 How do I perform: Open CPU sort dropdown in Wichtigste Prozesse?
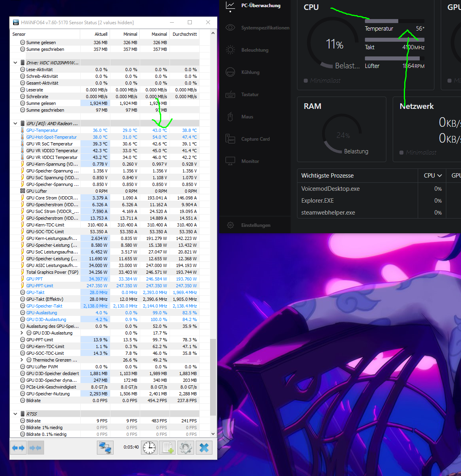pyautogui.click(x=433, y=176)
